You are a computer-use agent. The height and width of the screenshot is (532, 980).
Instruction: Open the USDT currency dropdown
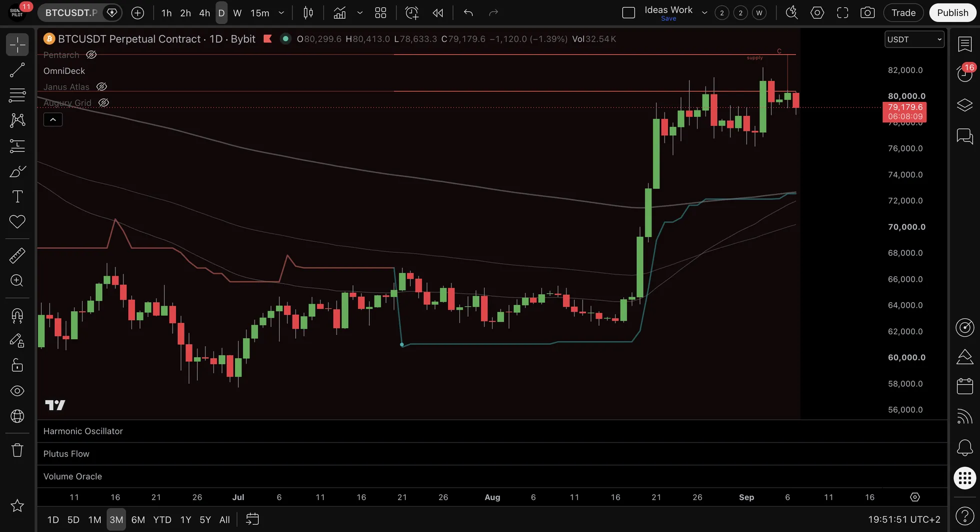[x=914, y=39]
